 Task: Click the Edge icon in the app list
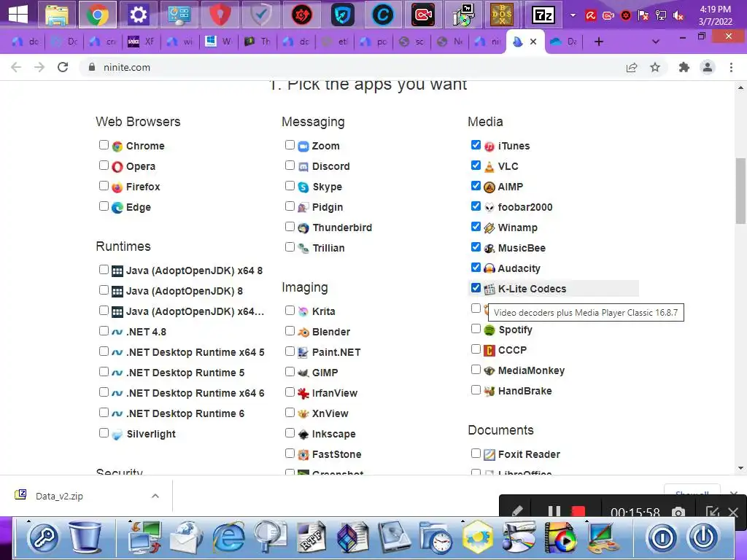tap(117, 208)
